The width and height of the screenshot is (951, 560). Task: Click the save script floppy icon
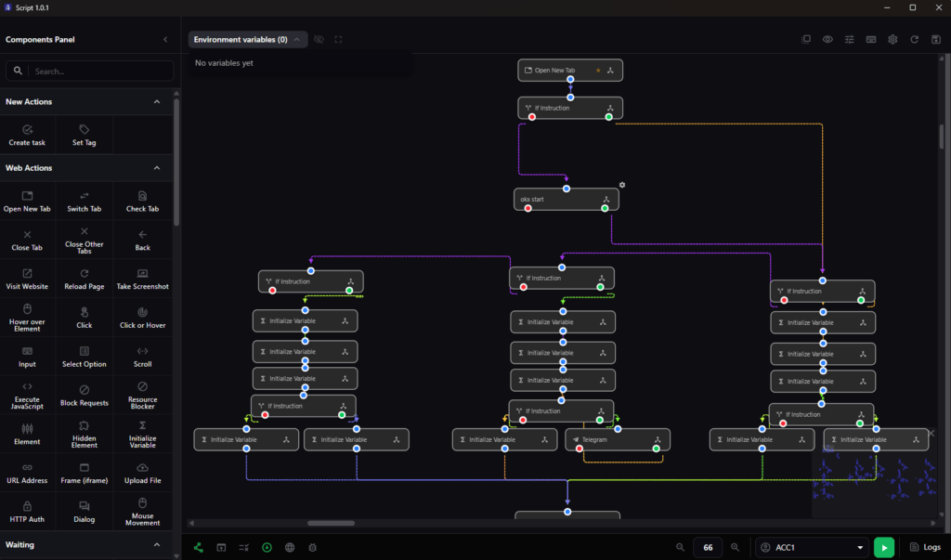936,39
